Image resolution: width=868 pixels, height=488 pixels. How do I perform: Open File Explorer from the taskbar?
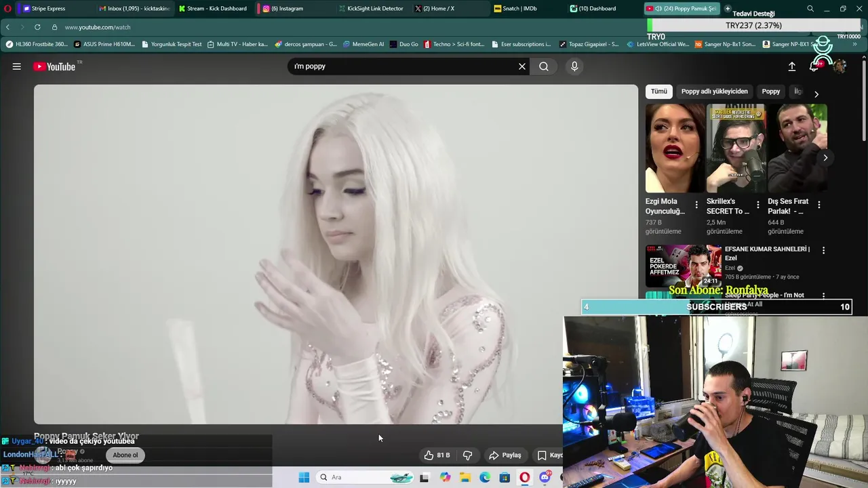(465, 477)
